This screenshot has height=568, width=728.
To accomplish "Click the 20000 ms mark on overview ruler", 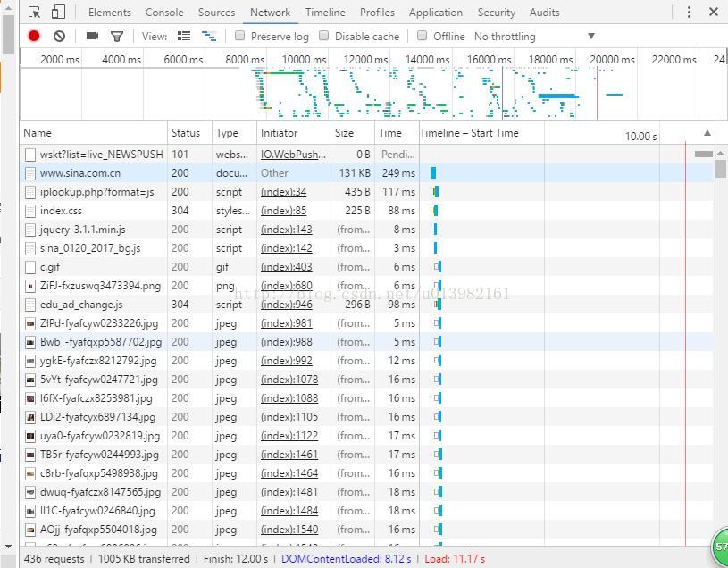I will 612,60.
